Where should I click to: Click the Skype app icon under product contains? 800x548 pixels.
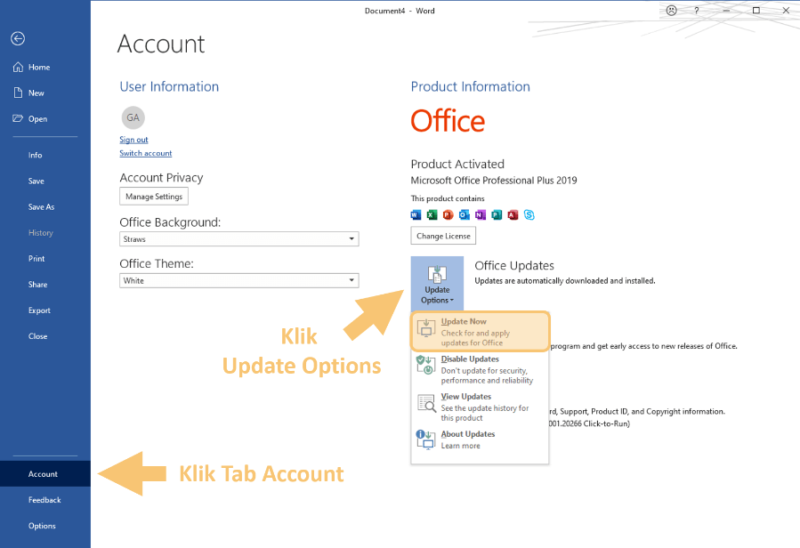coord(529,215)
